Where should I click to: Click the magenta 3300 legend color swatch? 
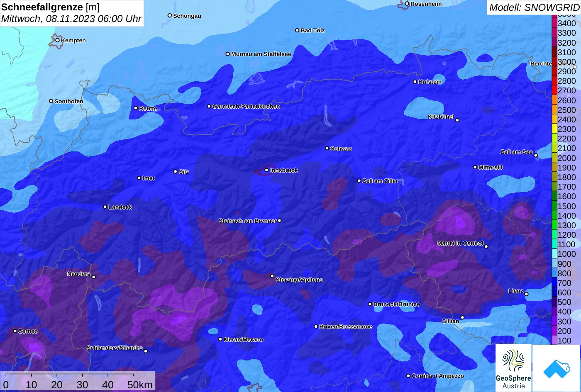click(x=554, y=33)
